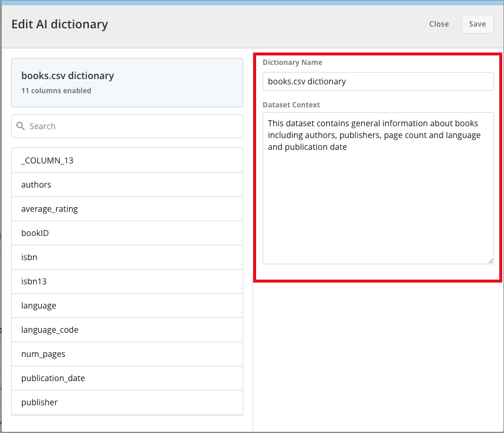Save the AI dictionary changes
Viewport: 504px width, 433px height.
[477, 24]
